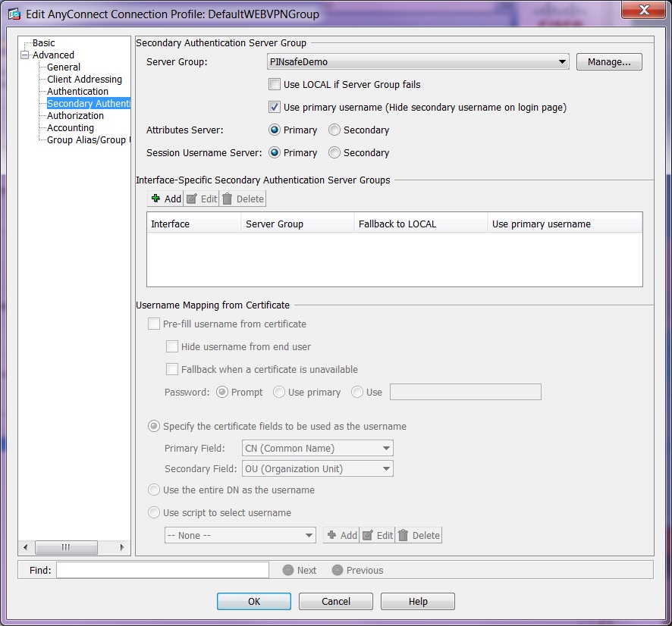Image resolution: width=672 pixels, height=626 pixels.
Task: Click the Previous arrow beside the Find field
Action: (x=338, y=570)
